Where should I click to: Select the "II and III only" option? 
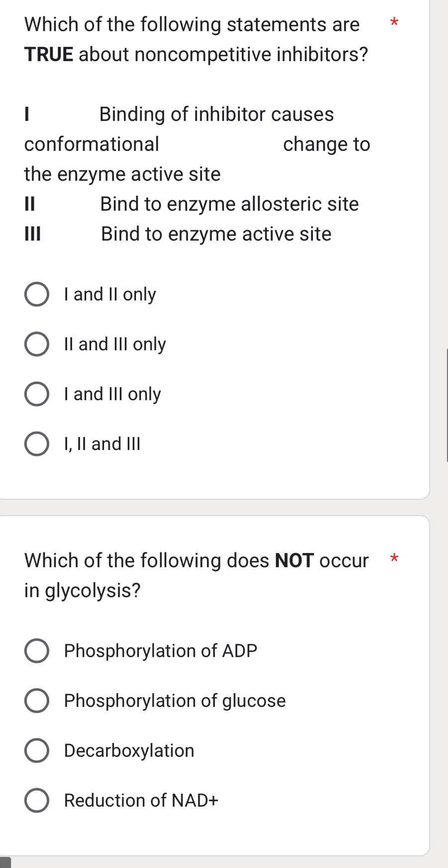[36, 344]
